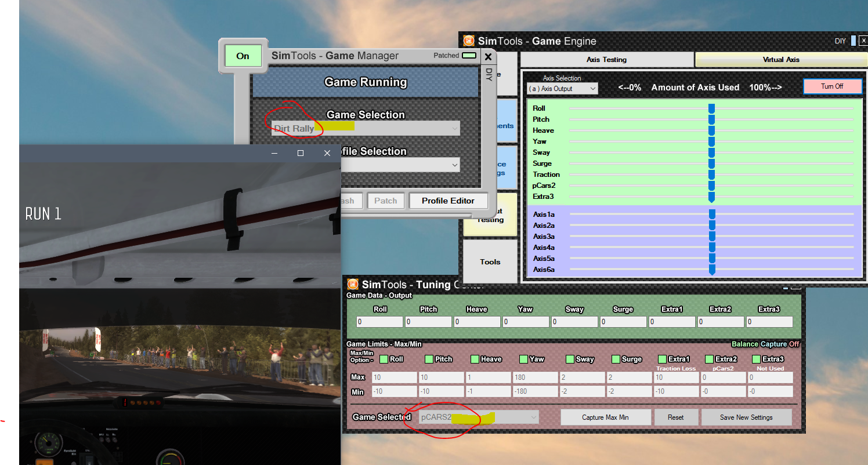Click the Axis3a slider handle
The height and width of the screenshot is (465, 868).
click(712, 237)
